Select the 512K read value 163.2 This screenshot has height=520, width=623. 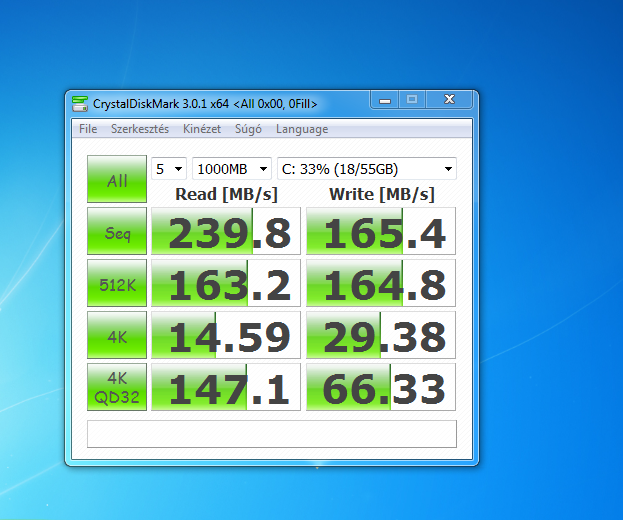[226, 283]
